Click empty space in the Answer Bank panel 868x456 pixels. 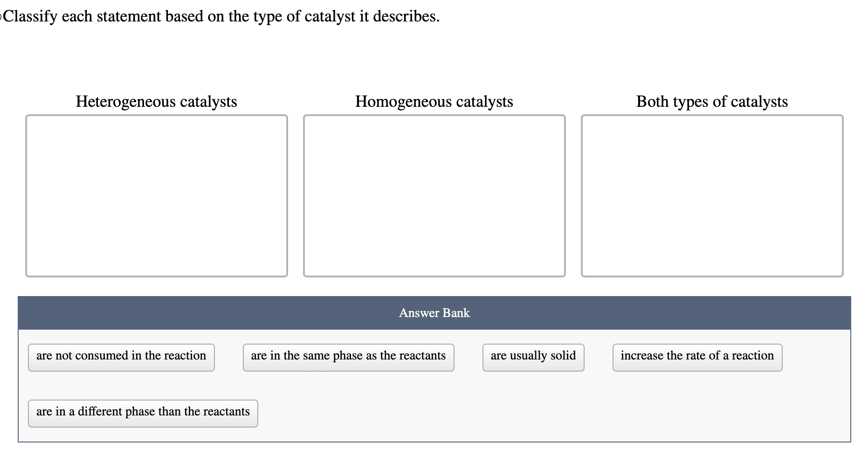559,410
